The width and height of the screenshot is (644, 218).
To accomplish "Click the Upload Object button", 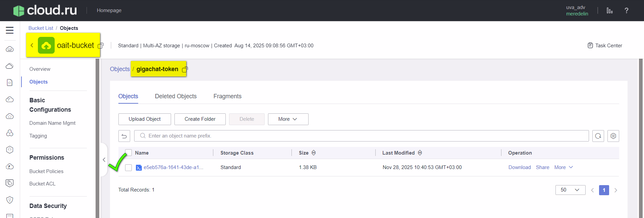I will (x=145, y=119).
